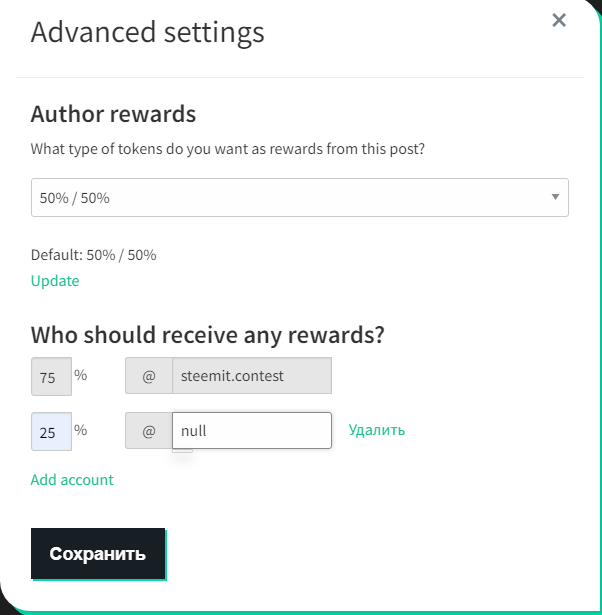Click the 75 percent input field
Image resolution: width=602 pixels, height=615 pixels.
[x=51, y=377]
